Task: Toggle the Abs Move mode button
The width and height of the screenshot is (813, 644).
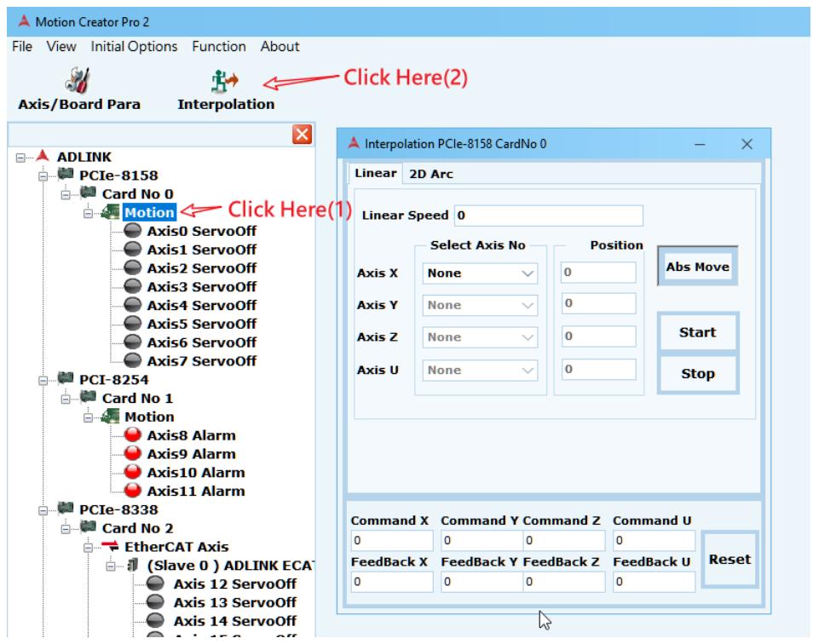Action: tap(697, 267)
